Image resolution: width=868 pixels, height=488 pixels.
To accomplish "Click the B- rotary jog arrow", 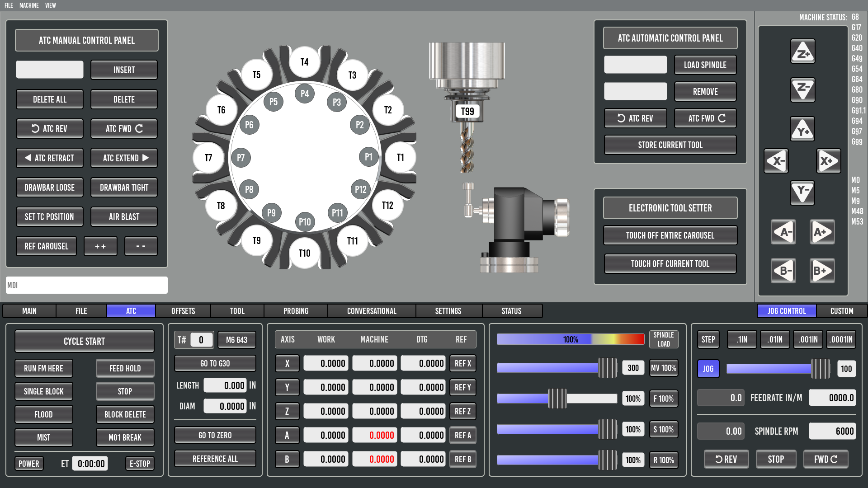I will (783, 271).
